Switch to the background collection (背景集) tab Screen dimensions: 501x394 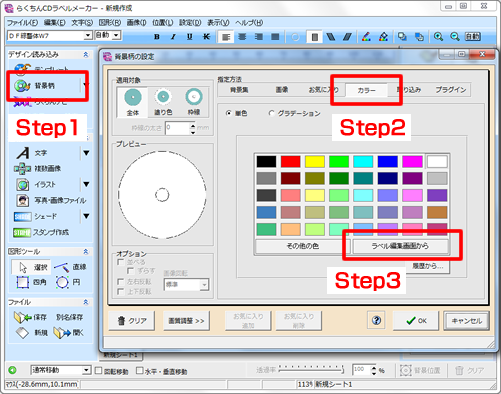239,90
